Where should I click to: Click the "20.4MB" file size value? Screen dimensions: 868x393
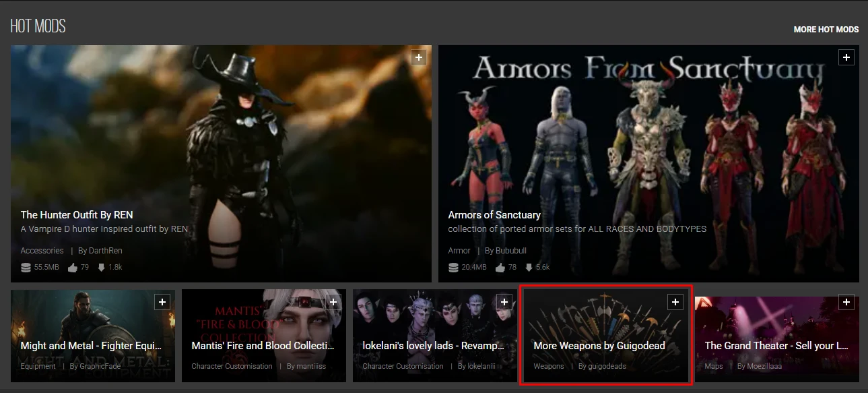[x=475, y=268]
